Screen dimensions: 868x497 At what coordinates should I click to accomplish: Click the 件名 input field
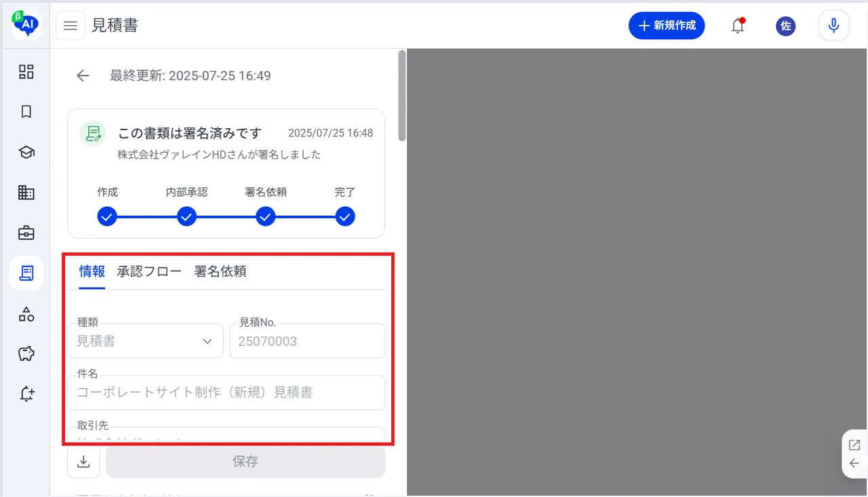tap(226, 393)
